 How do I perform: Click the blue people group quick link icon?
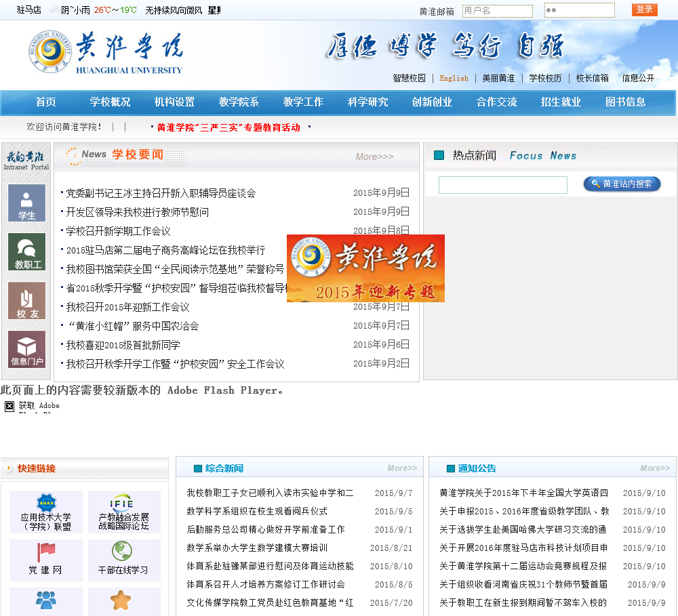point(46,601)
